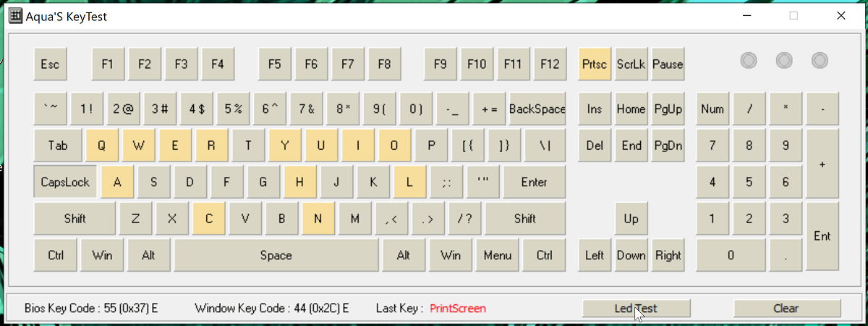Select the Space bar key

point(276,255)
